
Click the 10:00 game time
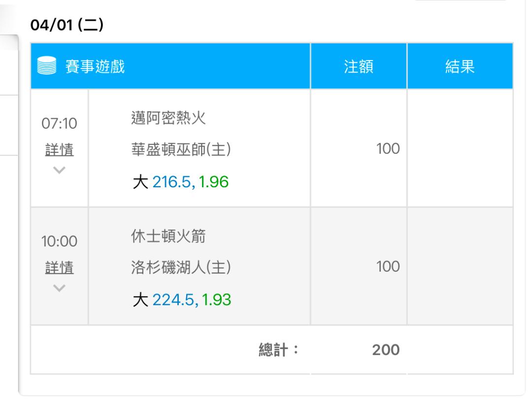(x=60, y=242)
